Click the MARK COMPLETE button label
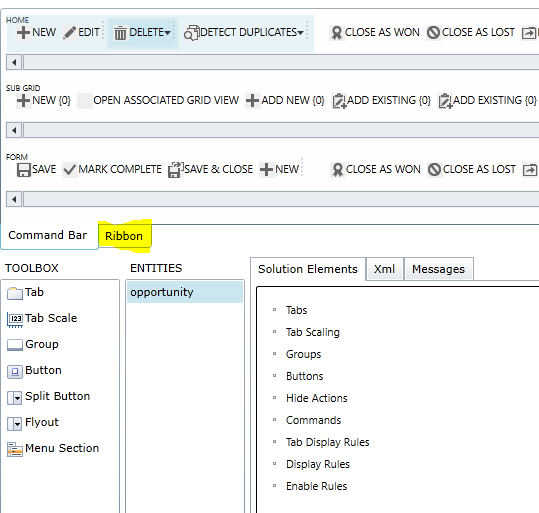Image resolution: width=539 pixels, height=513 pixels. [120, 169]
